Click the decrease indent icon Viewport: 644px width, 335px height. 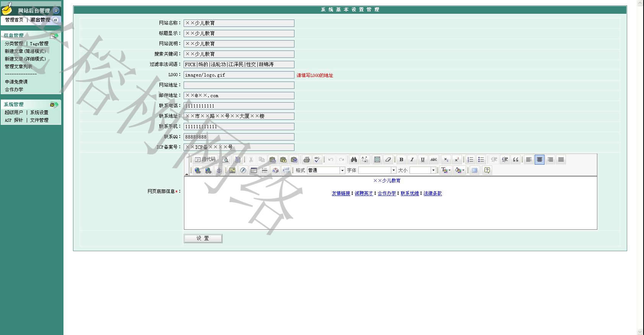tap(494, 160)
